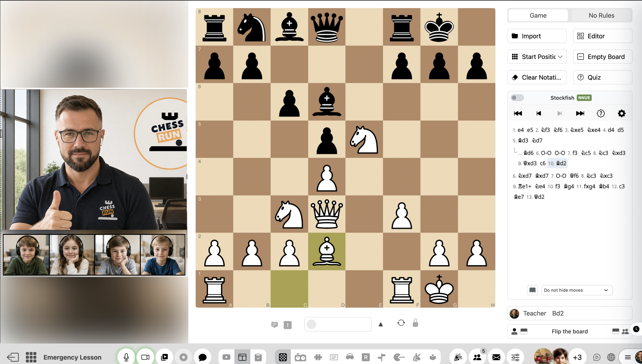Open the exclamation annotation icon
The image size is (642, 364).
[x=288, y=325]
